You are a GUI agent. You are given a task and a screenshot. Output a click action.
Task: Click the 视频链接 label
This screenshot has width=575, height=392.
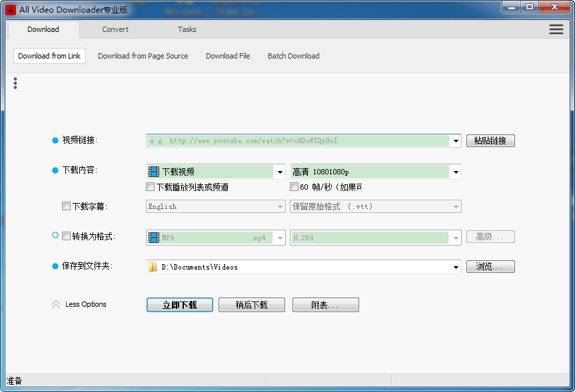coord(79,140)
